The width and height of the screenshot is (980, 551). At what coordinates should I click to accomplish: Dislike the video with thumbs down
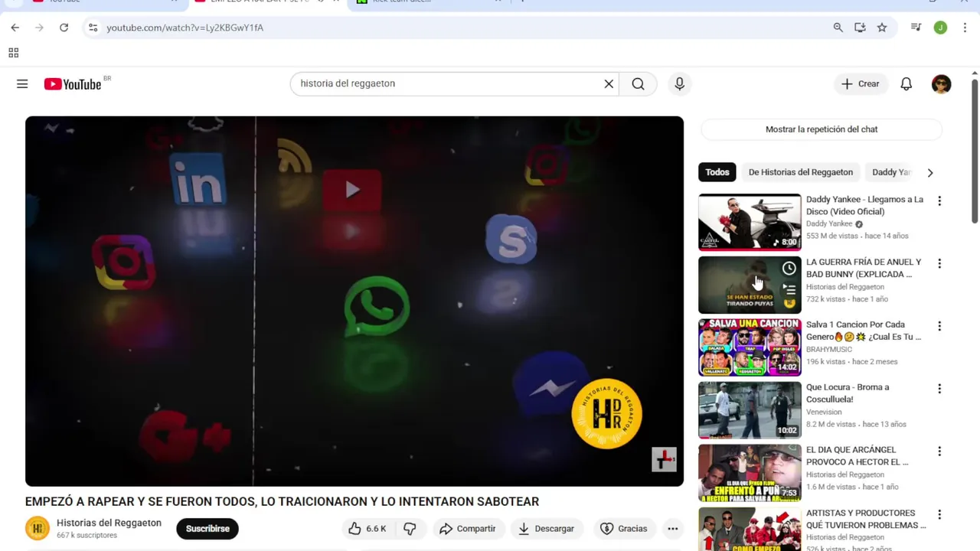[410, 529]
